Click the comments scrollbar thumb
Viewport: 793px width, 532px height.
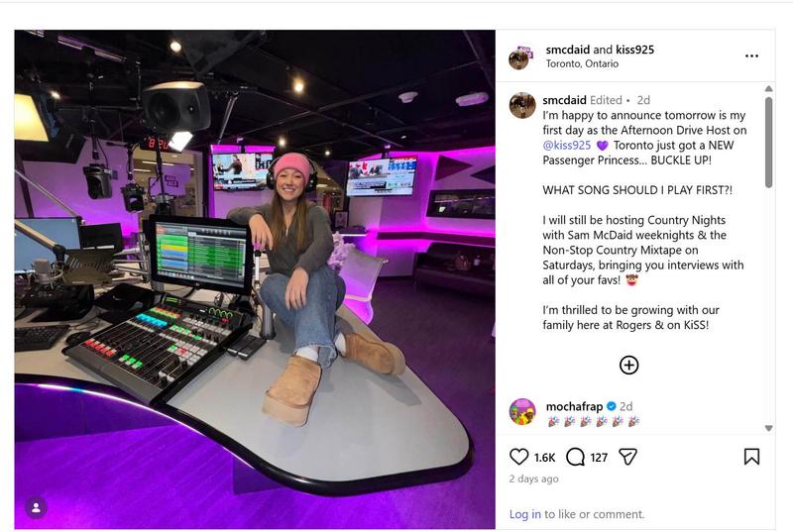coord(769,143)
